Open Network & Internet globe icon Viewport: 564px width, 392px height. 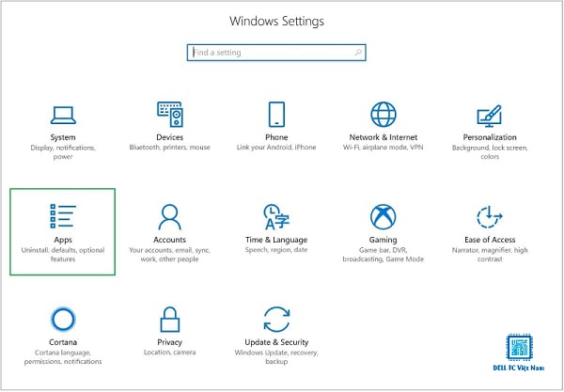point(384,115)
